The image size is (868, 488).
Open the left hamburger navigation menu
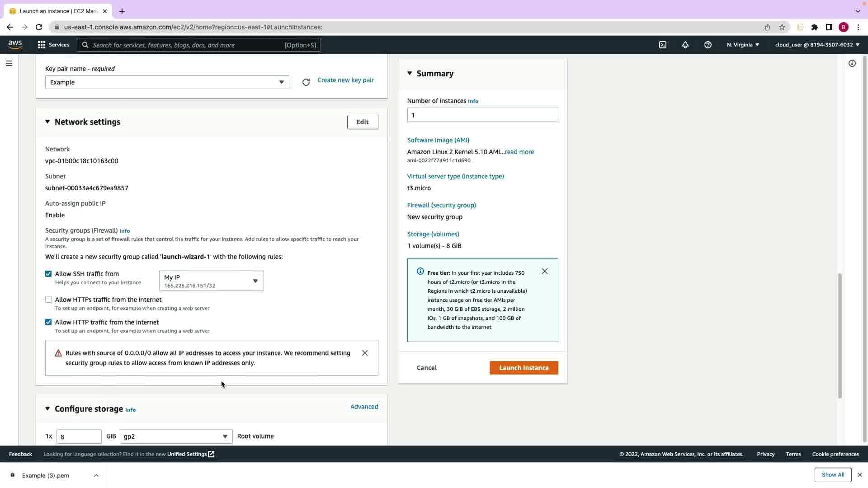point(9,63)
